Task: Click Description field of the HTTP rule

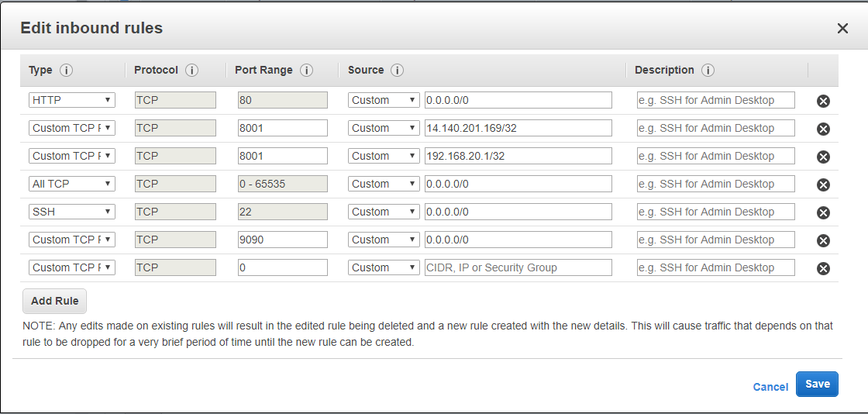Action: (715, 100)
